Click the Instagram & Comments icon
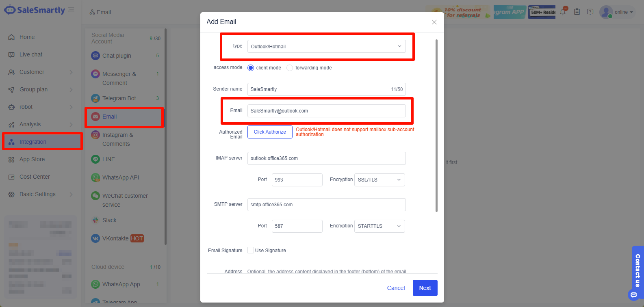Screen dimensions: 644x307 click(x=95, y=135)
